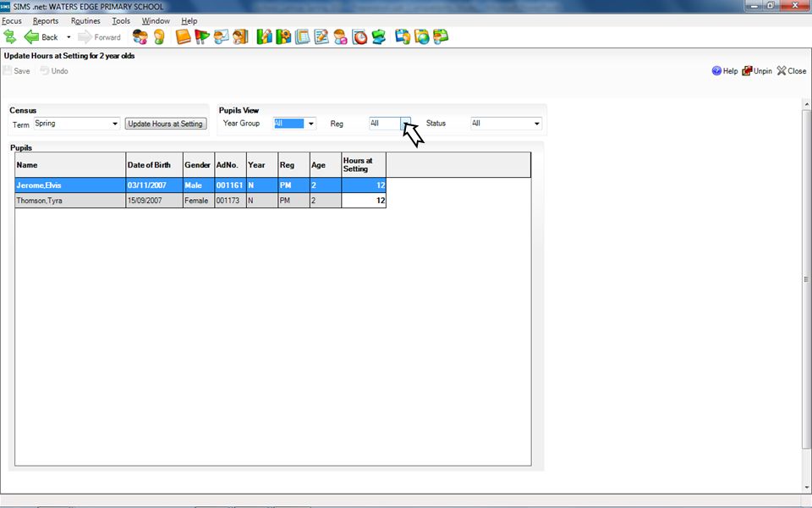Sort pupils by the Name column header

(70, 165)
